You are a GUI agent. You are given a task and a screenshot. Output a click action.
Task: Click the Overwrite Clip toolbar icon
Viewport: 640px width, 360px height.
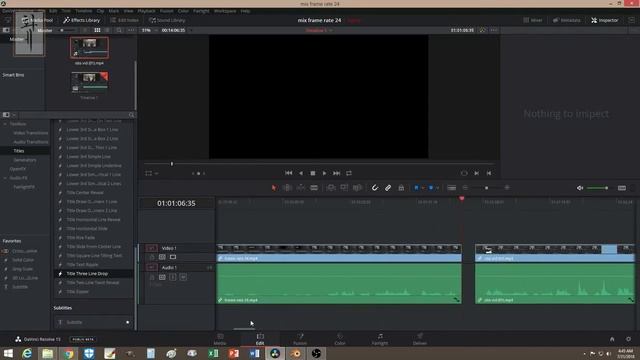pos(344,188)
